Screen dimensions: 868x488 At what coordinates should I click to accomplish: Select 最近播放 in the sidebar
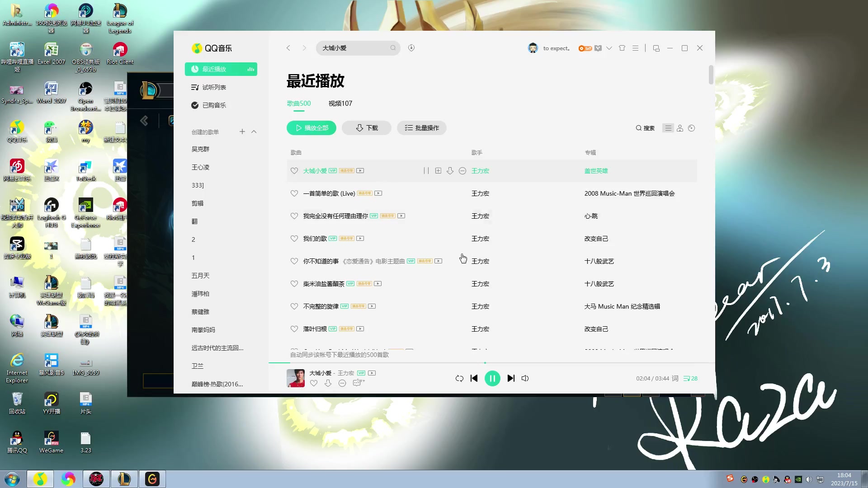[x=221, y=69]
